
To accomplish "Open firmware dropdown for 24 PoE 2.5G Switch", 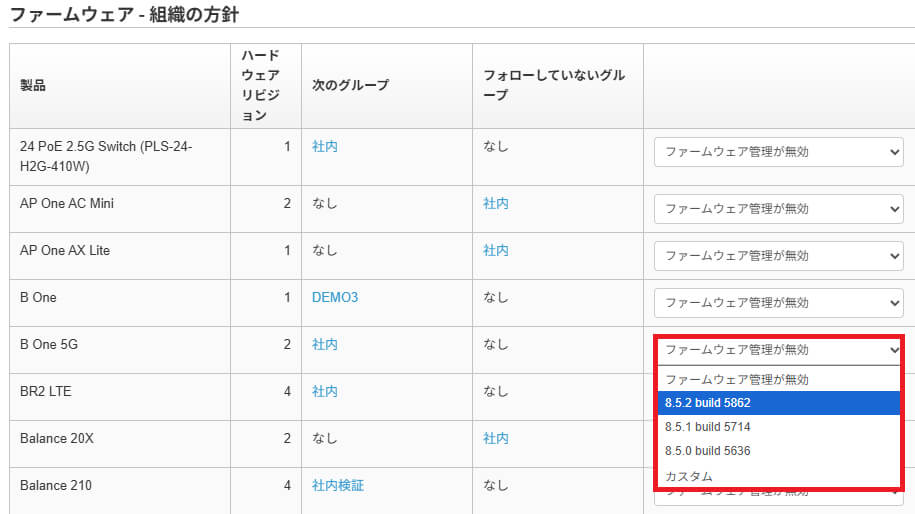I will click(x=778, y=152).
